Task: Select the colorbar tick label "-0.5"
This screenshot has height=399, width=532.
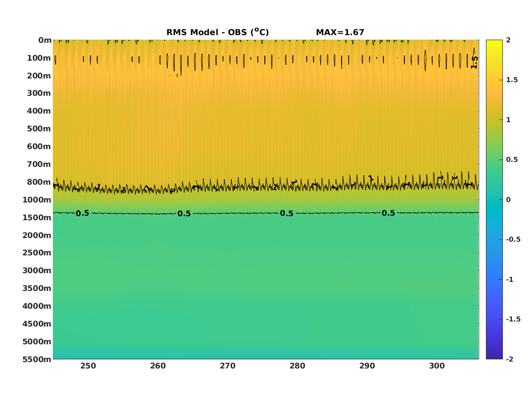Action: point(513,239)
